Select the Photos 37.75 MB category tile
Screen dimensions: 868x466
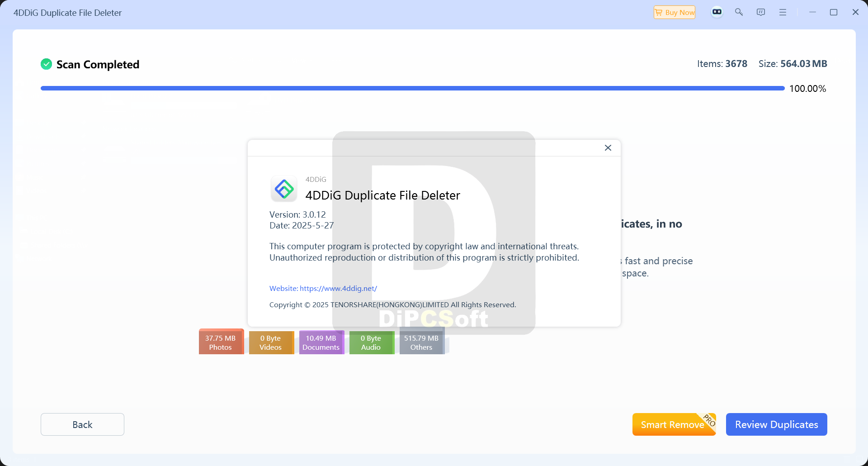click(x=221, y=342)
